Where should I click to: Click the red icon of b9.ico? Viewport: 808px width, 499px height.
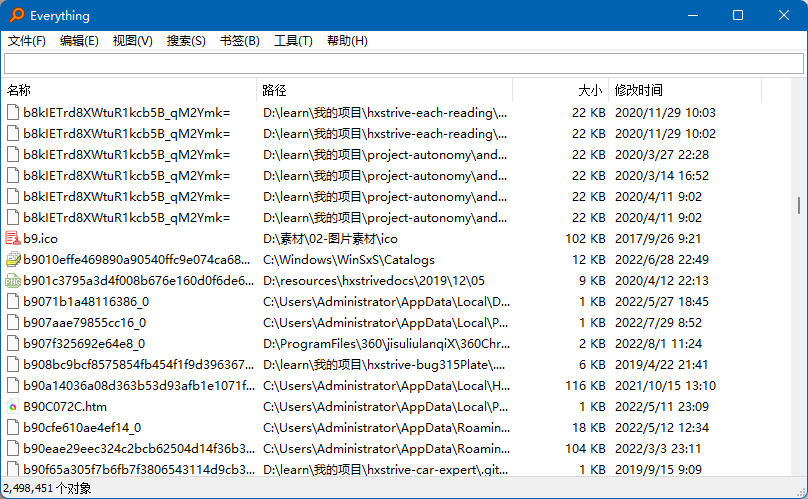[x=13, y=238]
